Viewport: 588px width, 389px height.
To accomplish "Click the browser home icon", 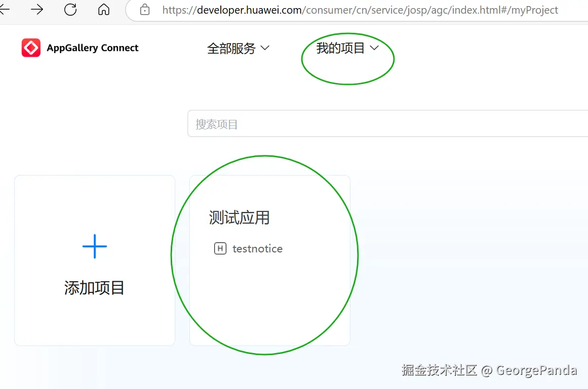I will [103, 10].
